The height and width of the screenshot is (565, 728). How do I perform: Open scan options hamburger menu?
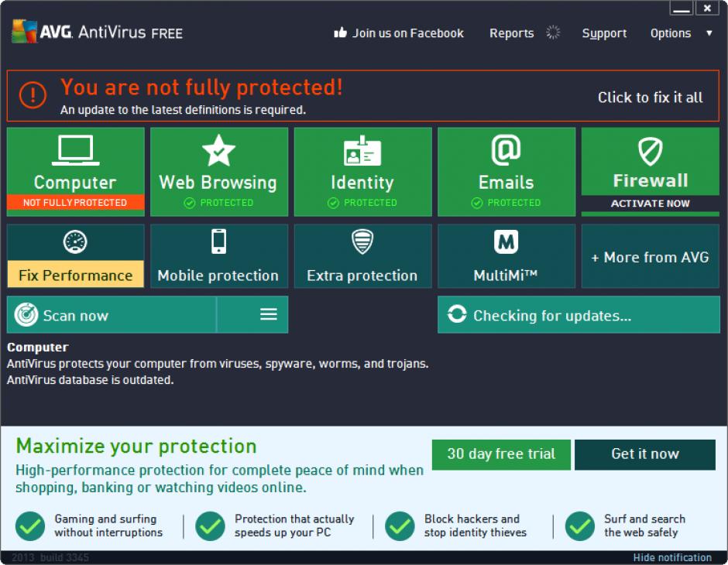coord(268,314)
